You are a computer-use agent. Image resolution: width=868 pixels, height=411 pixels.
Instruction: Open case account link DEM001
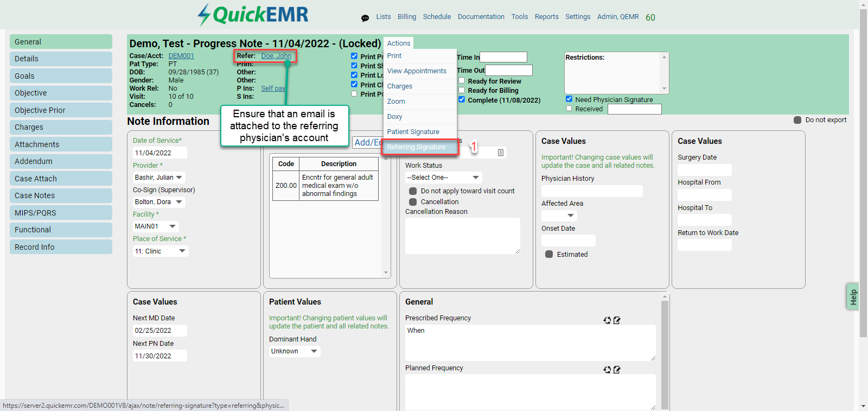point(181,56)
